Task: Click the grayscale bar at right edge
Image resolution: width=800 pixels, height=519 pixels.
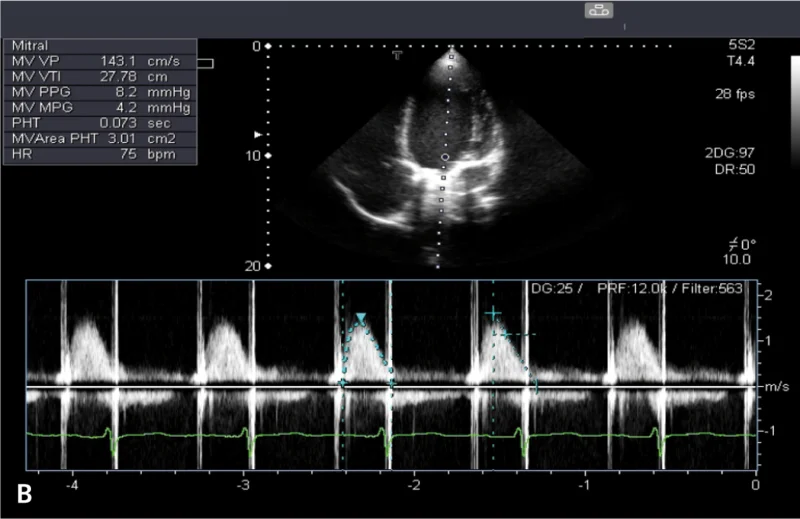Action: coord(795,110)
